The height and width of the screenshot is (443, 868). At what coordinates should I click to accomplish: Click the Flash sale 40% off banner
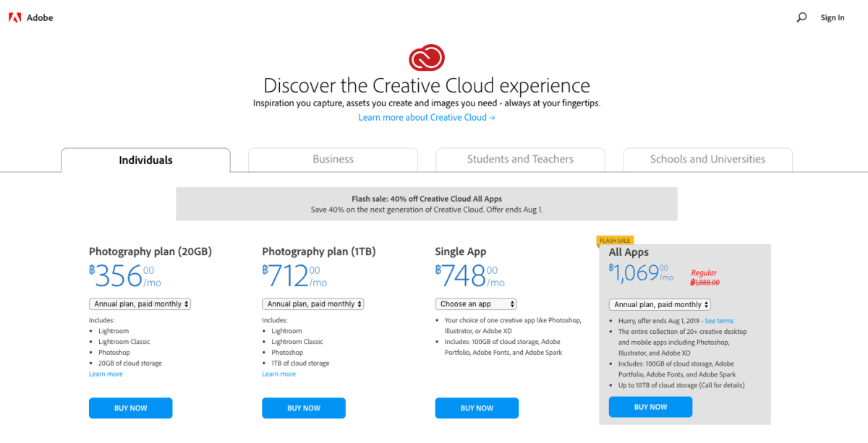[x=427, y=204]
